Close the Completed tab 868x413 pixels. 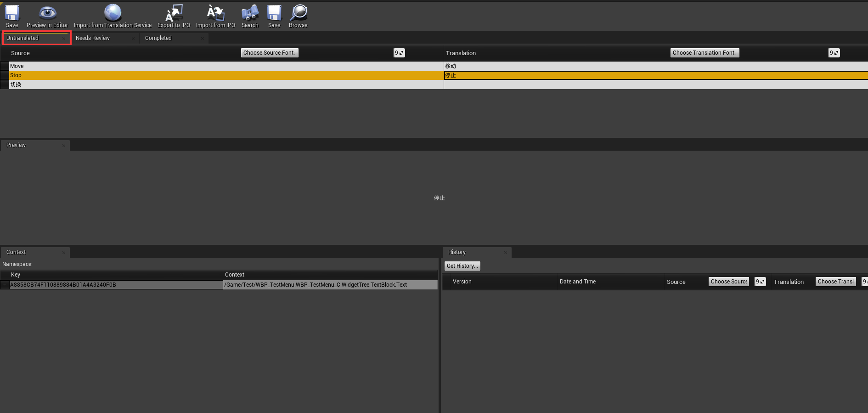pyautogui.click(x=203, y=39)
